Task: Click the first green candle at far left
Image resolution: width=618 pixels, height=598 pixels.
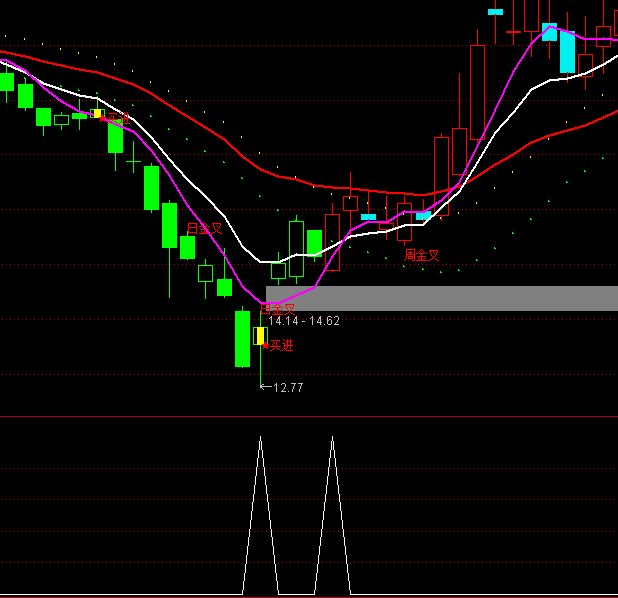Action: 7,81
